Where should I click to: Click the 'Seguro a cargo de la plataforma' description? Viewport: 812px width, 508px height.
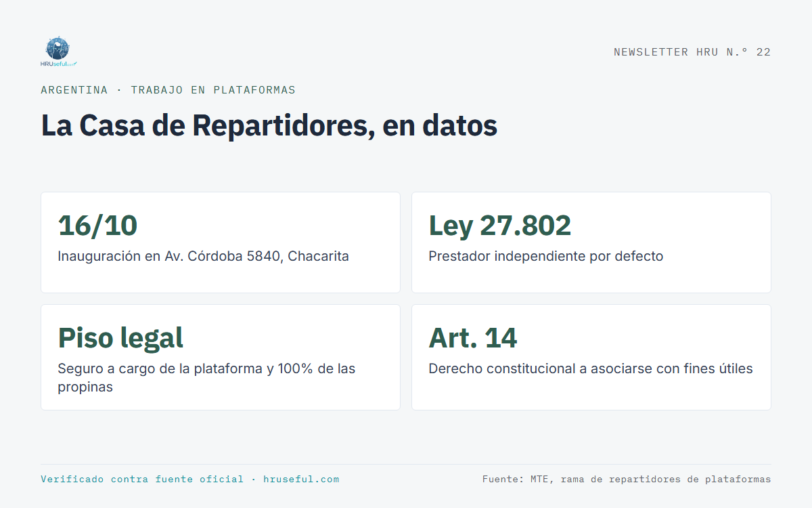click(206, 378)
